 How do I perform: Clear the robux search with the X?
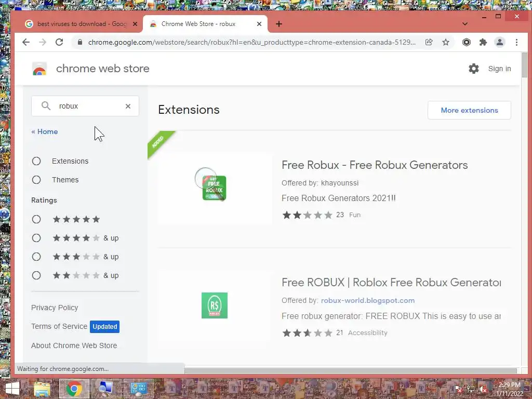point(128,106)
